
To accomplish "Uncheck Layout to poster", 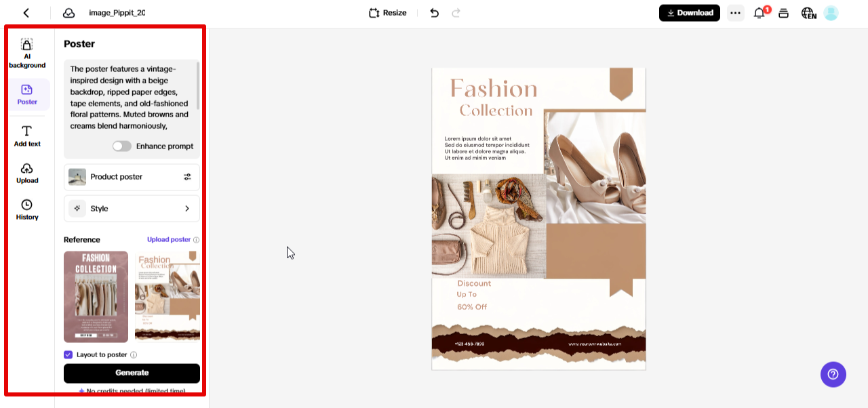I will coord(68,354).
